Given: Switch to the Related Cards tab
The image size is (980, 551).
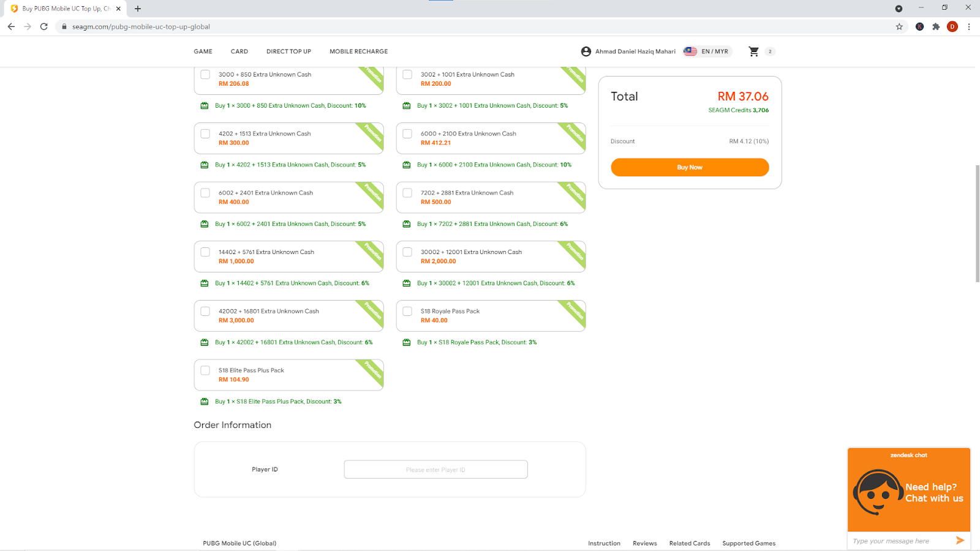Looking at the screenshot, I should (690, 543).
